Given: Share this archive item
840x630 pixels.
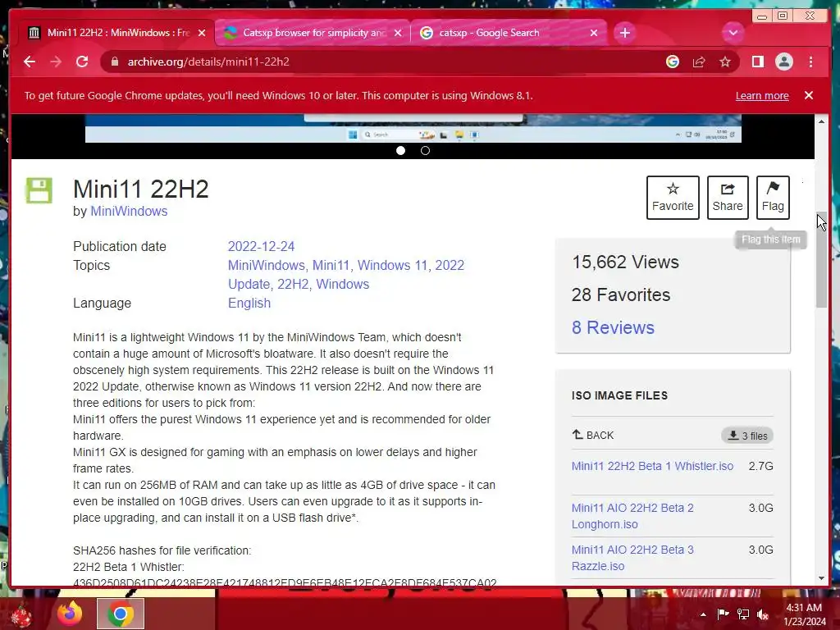Looking at the screenshot, I should click(x=728, y=197).
